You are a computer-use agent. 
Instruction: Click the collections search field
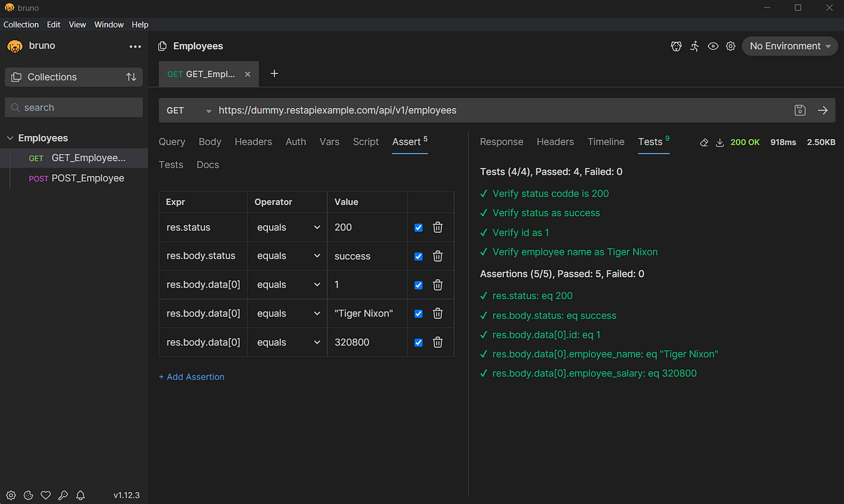74,108
